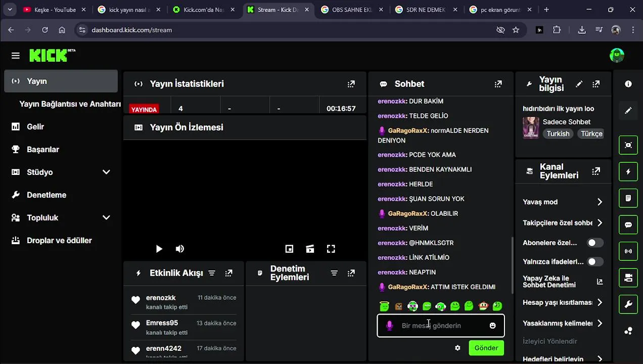Pop out the Yayın bilgisi panel
The image size is (643, 364).
pos(596,84)
